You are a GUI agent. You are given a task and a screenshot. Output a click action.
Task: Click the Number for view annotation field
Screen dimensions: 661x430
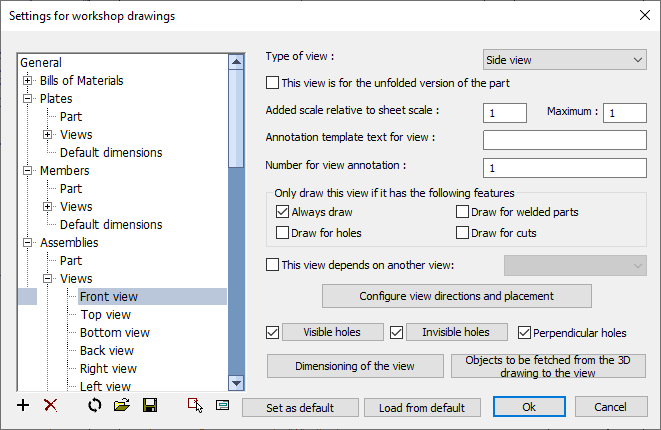(564, 168)
